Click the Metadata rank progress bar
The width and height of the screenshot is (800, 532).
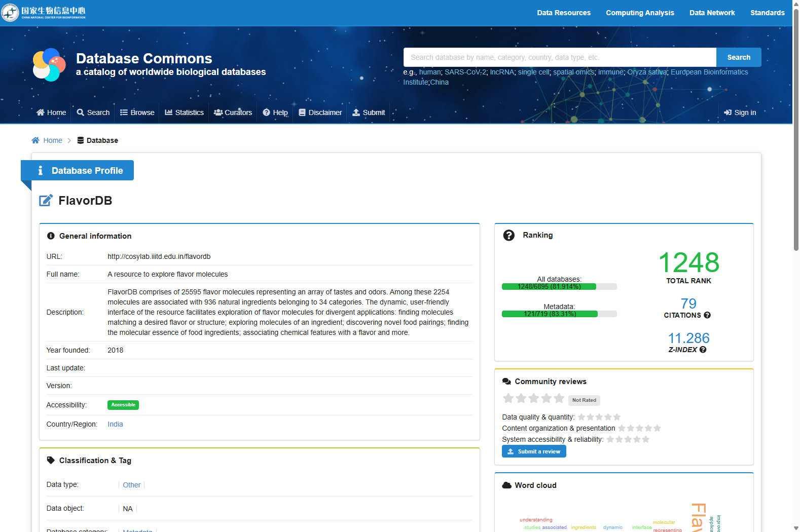pos(559,314)
